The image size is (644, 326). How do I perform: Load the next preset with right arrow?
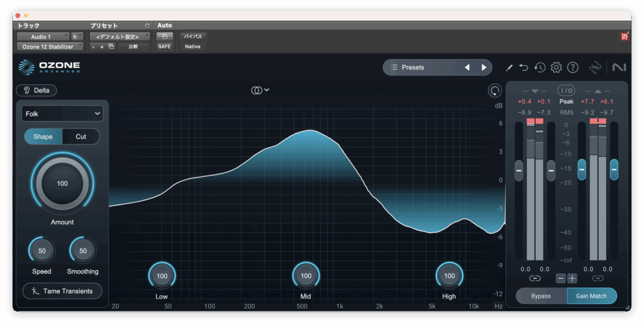(x=484, y=67)
